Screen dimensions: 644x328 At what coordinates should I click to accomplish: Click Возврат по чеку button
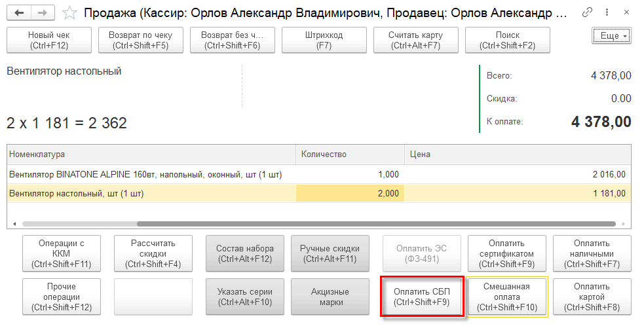(x=140, y=40)
